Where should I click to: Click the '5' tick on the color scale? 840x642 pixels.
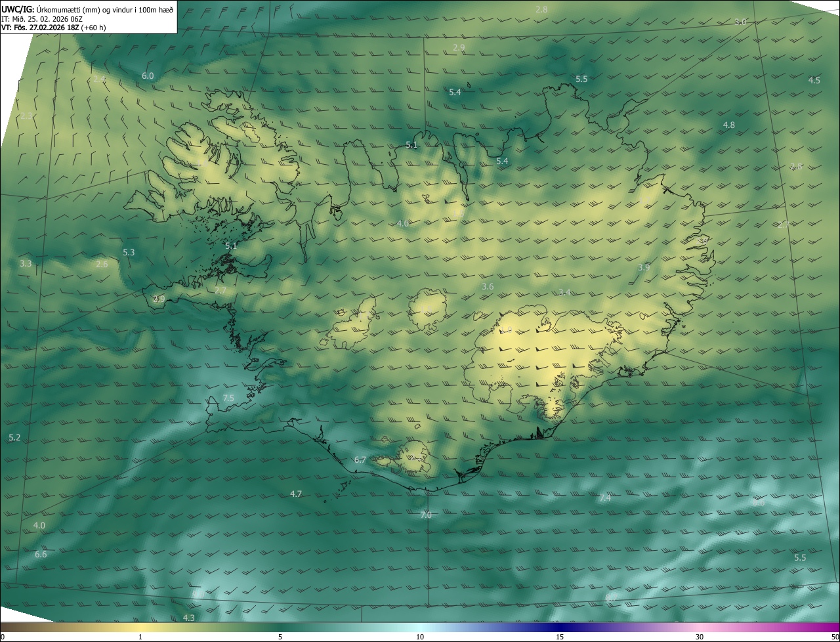[280, 637]
